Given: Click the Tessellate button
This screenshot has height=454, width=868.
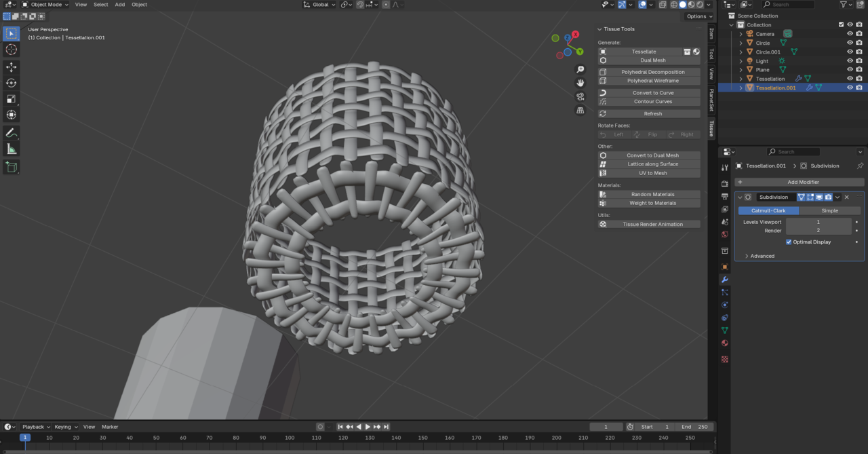Looking at the screenshot, I should [x=644, y=52].
